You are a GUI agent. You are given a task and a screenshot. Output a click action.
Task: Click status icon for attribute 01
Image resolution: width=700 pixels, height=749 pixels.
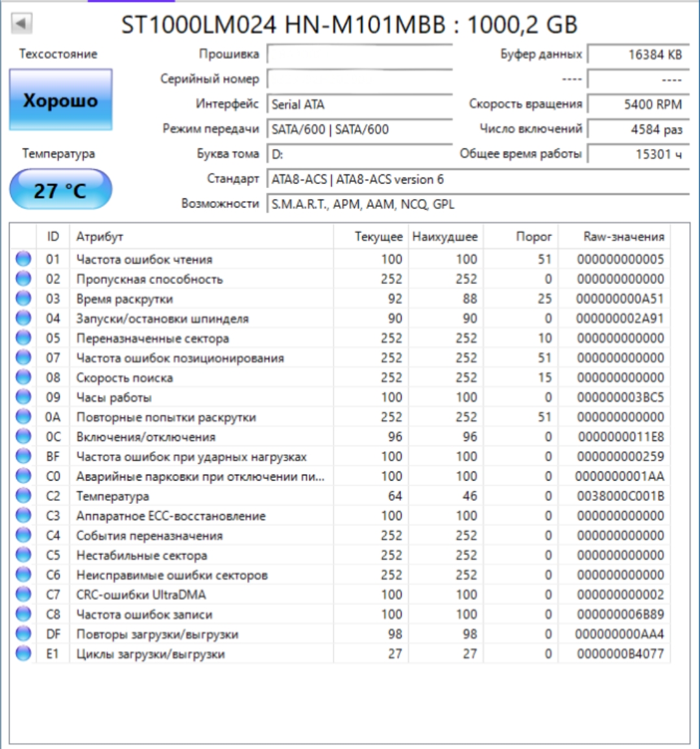(x=23, y=259)
